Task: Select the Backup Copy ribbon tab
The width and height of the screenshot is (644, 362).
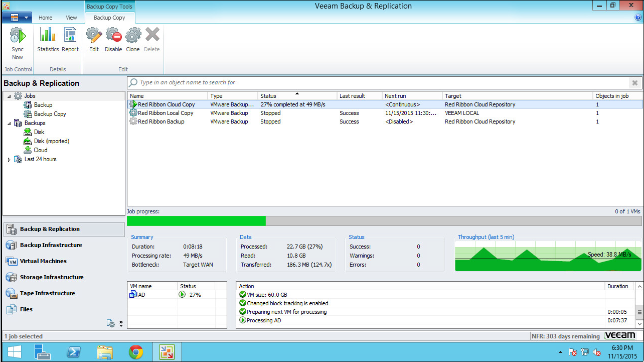Action: [109, 18]
